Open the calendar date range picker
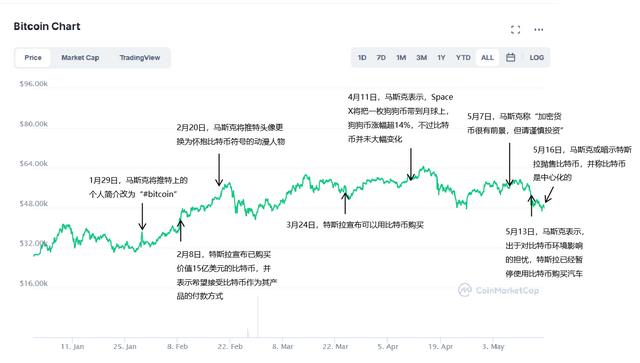Screen dimensions: 640x363 click(511, 58)
